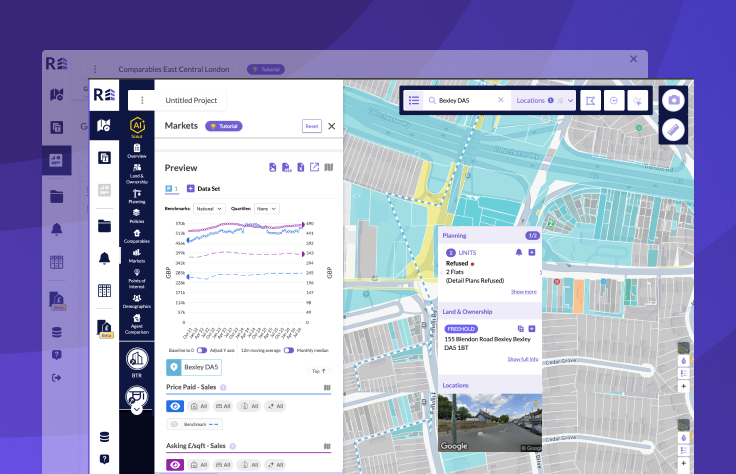Toggle moving average / Monthly median switch

click(x=289, y=350)
